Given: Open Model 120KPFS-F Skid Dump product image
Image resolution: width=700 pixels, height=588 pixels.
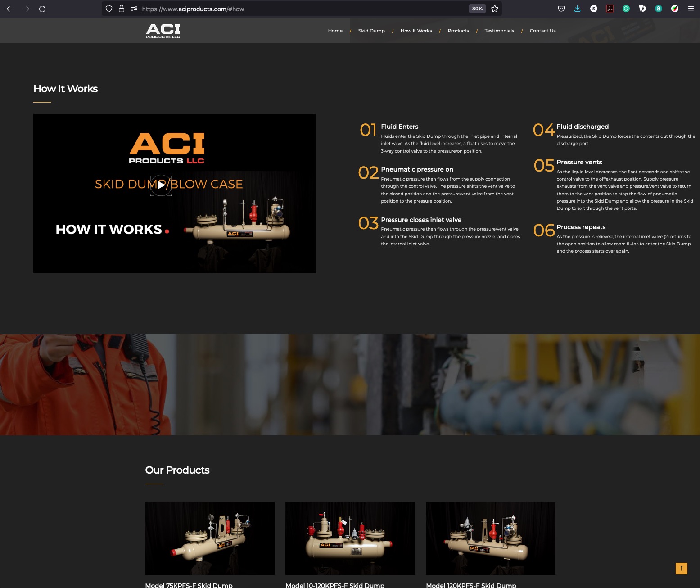Looking at the screenshot, I should (x=491, y=538).
